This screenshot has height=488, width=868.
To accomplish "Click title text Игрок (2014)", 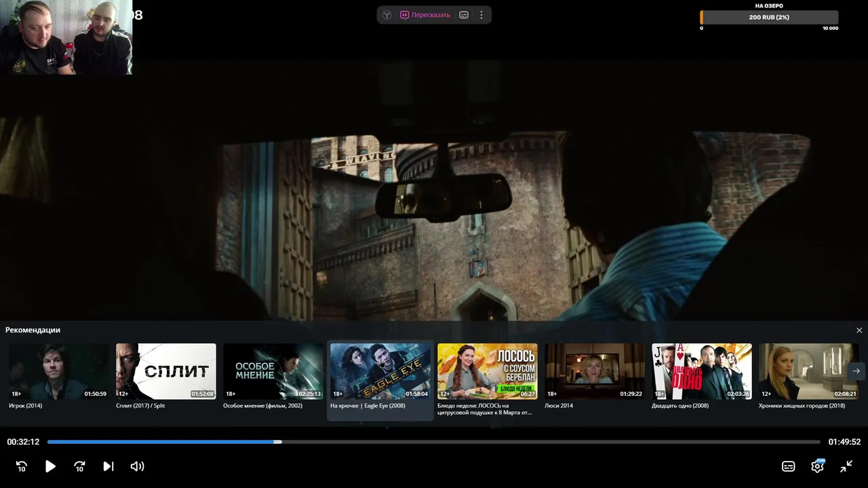I will (x=25, y=406).
